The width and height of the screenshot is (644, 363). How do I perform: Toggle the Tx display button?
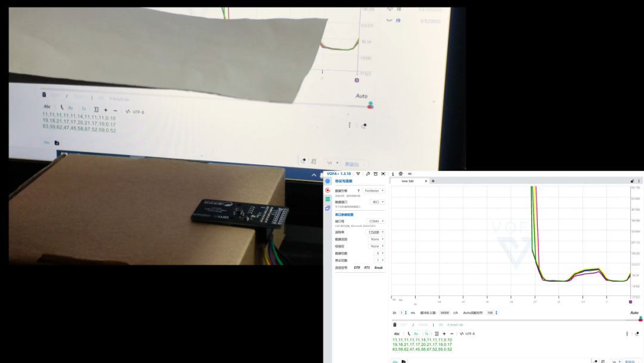(x=426, y=334)
